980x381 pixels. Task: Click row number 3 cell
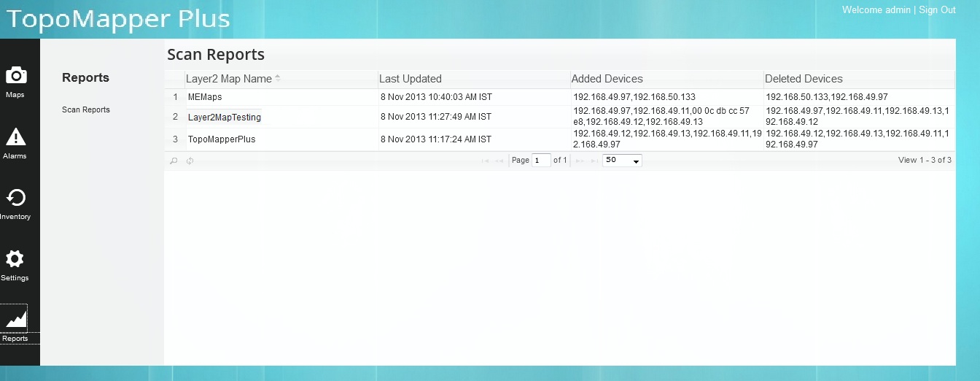pos(175,139)
